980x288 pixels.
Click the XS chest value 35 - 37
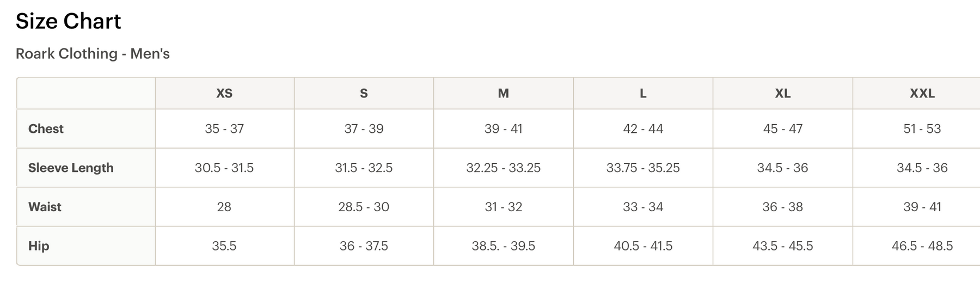(x=224, y=129)
